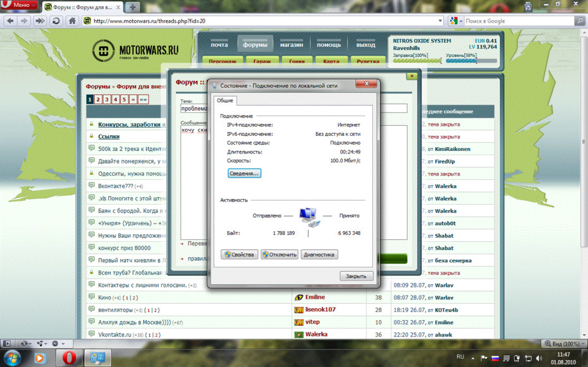Go to forum page 5
Viewport: 588px width, 367px height.
(124, 99)
